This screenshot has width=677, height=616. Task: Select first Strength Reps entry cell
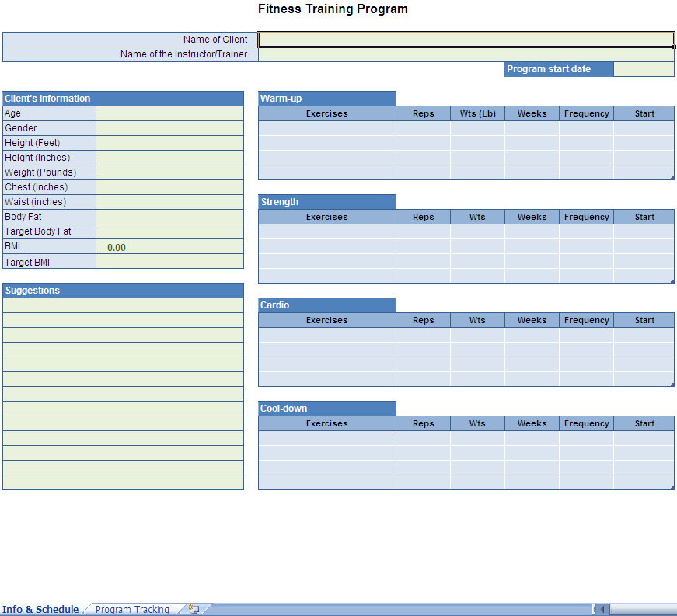point(423,231)
